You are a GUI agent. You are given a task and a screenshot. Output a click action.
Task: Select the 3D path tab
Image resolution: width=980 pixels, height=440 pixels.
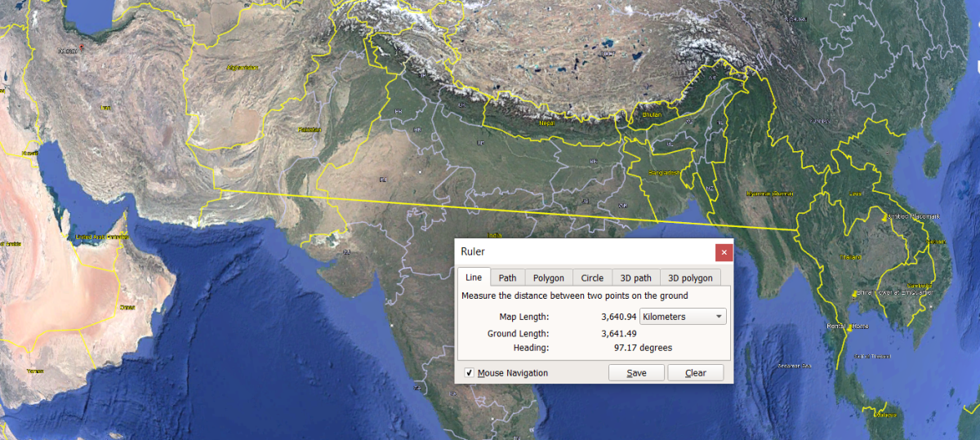(x=635, y=278)
